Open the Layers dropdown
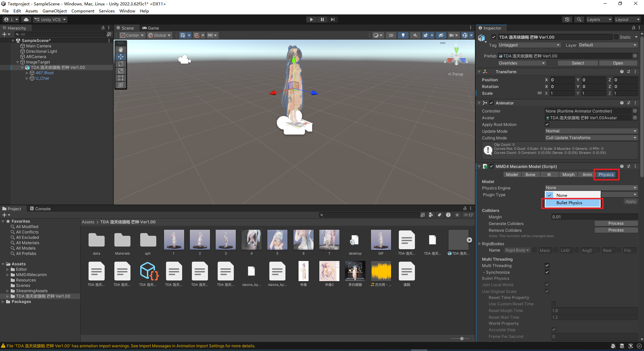This screenshot has width=644, height=351. 599,19
